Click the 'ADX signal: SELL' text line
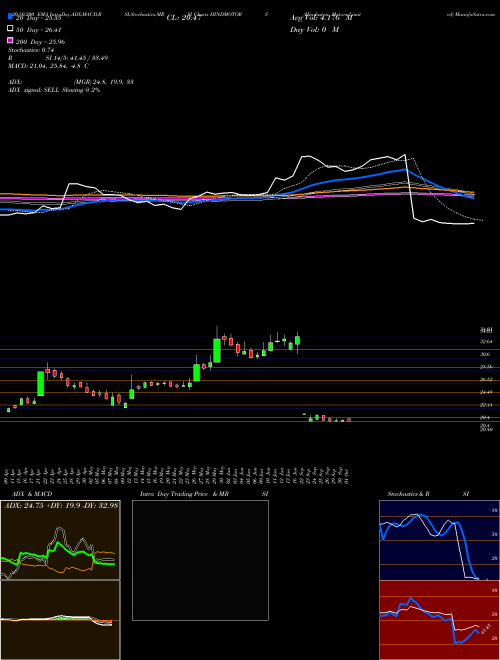The width and height of the screenshot is (500, 660). point(54,90)
